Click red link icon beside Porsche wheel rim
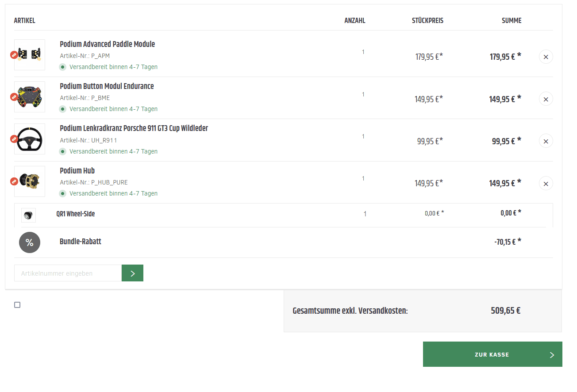The width and height of the screenshot is (577, 392). coord(14,139)
